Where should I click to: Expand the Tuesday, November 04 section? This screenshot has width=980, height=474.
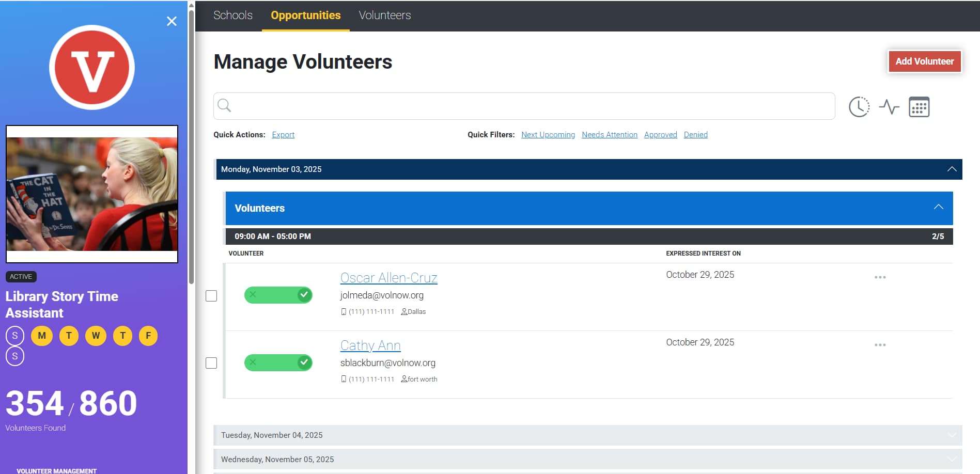point(952,435)
